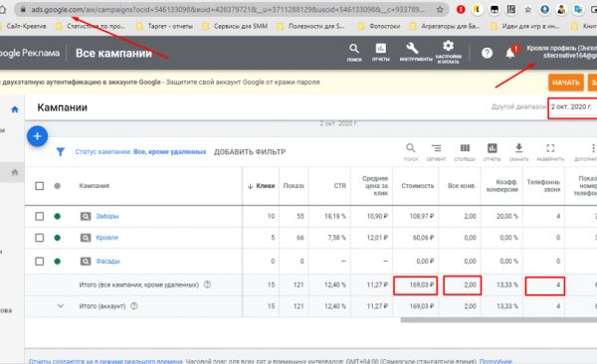Open the Агрегаторы bookmark folder
Viewport: 597px width, 364px height.
point(445,26)
